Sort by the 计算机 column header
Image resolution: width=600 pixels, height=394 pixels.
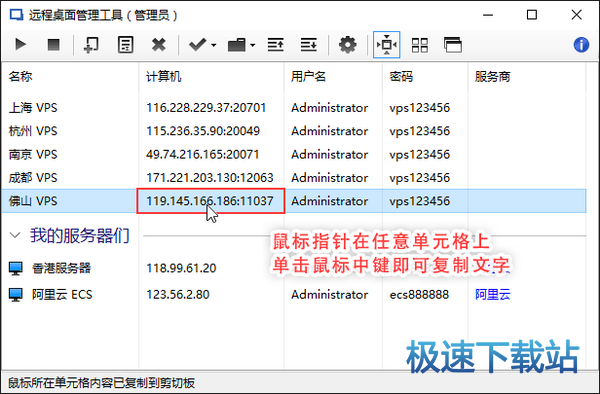click(164, 77)
